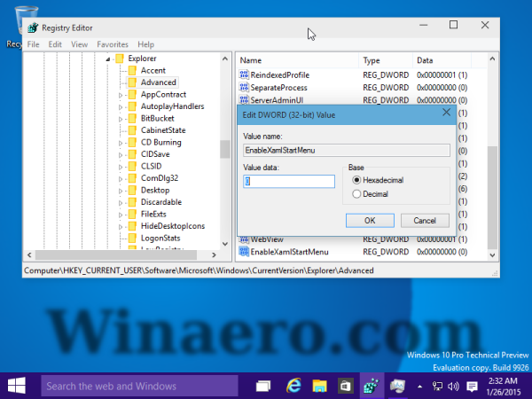Collapse the Explorer tree node
Screen dimensions: 532x399
(x=108, y=59)
